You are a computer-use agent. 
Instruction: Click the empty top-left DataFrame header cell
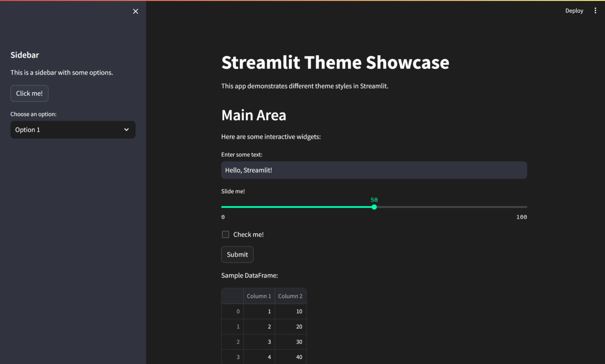pyautogui.click(x=232, y=296)
